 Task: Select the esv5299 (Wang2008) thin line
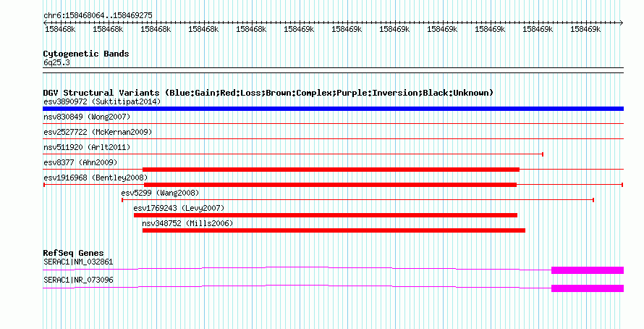pos(357,200)
